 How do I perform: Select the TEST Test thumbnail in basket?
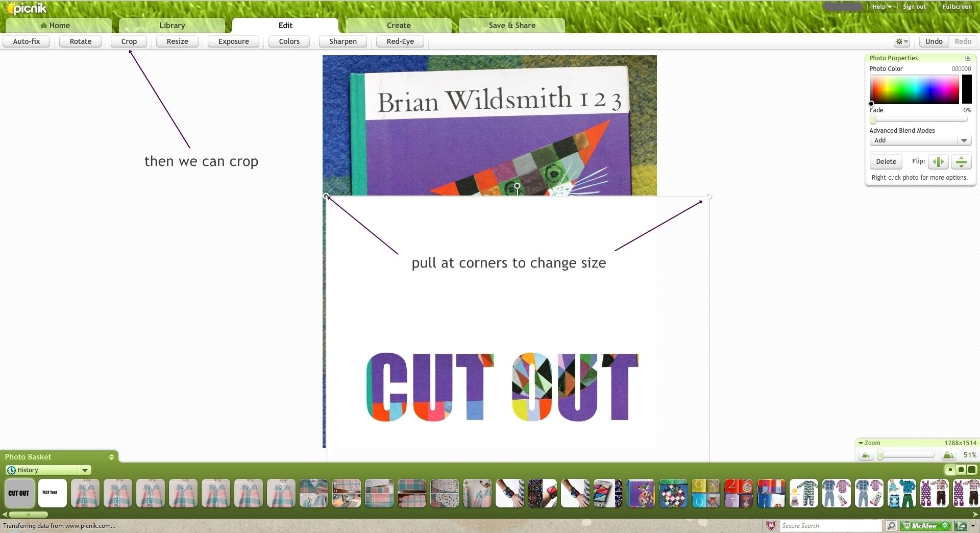point(52,493)
